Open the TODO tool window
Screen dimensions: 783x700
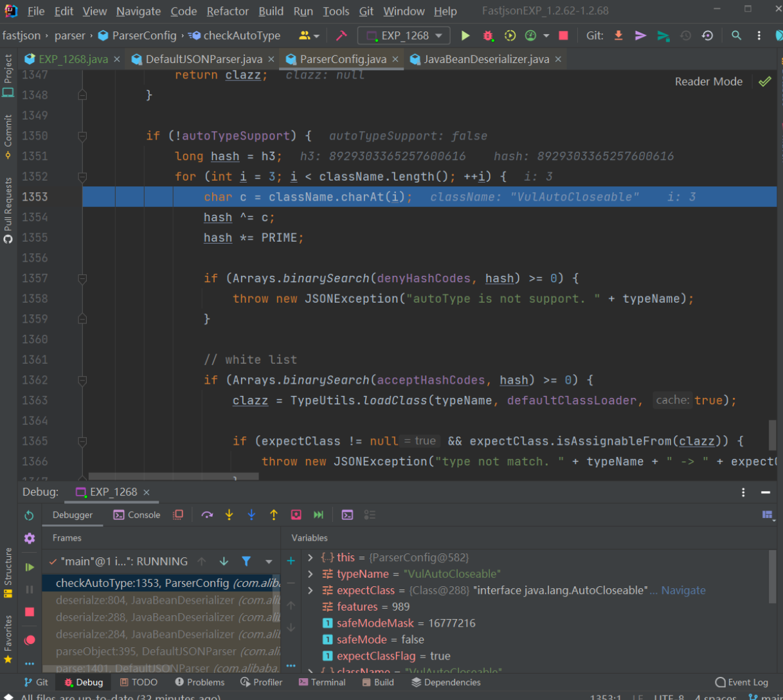[138, 682]
